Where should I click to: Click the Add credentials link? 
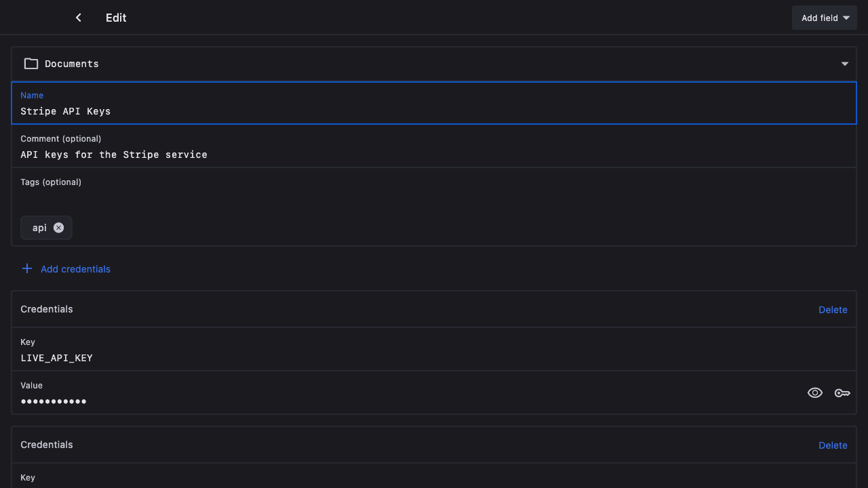point(75,269)
